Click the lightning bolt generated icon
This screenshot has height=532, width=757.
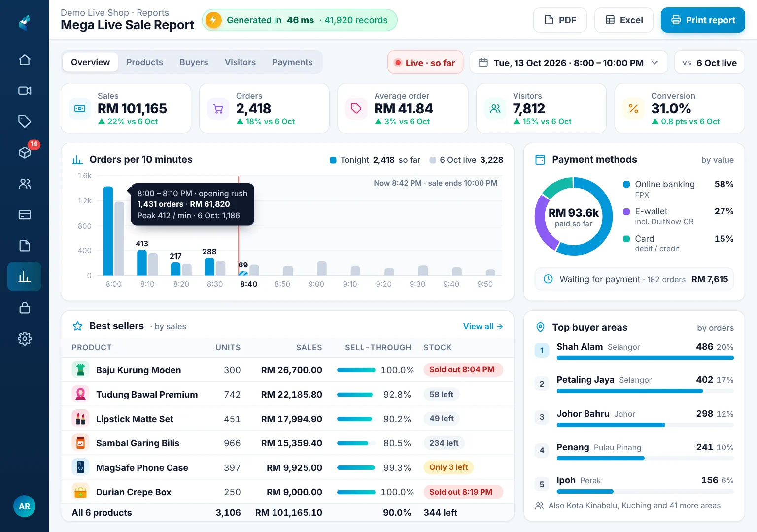(213, 20)
